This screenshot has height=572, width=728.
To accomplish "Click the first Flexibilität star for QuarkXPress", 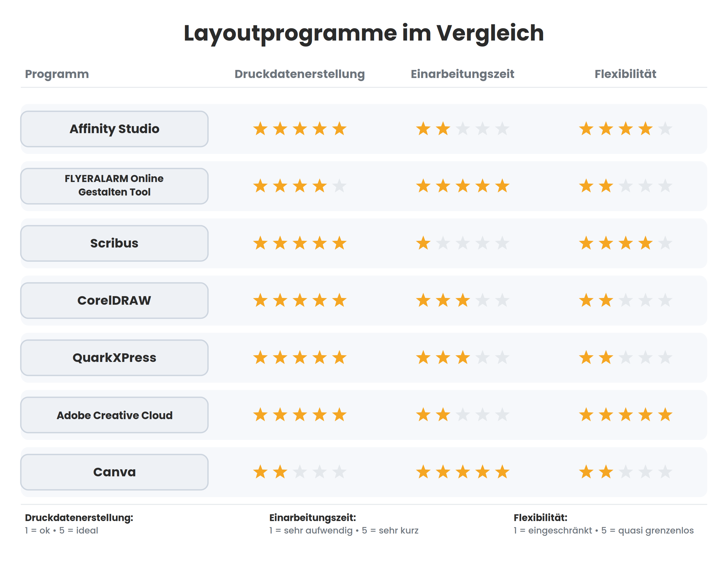I will pos(586,357).
